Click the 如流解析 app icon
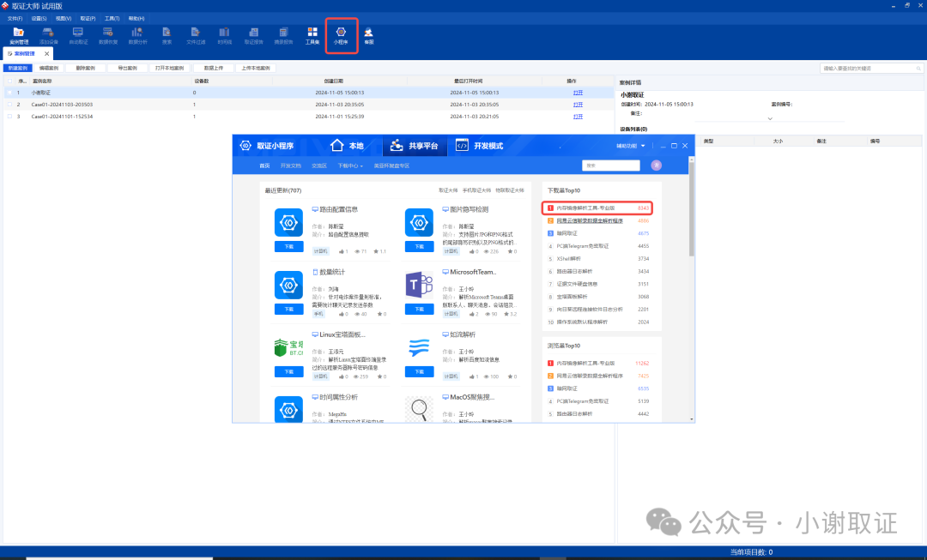 point(419,348)
